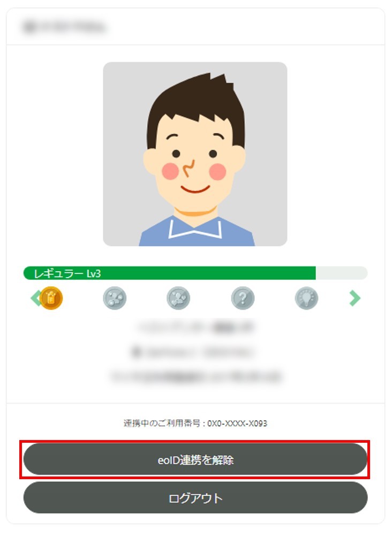Select the gray light bulb badge
Viewport: 392px width, 536px height.
[x=306, y=298]
